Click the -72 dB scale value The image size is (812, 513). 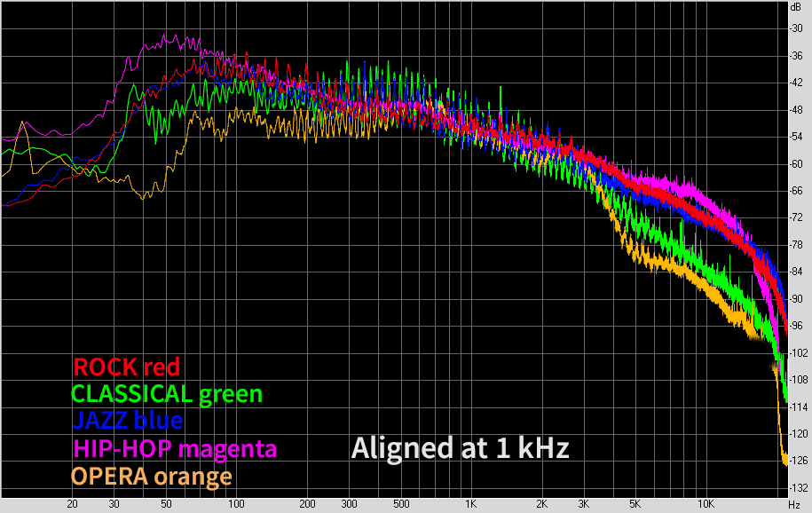(x=796, y=217)
